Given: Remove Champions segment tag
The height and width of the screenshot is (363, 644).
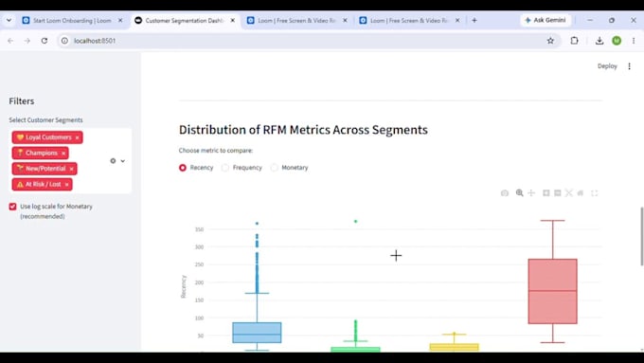Looking at the screenshot, I should click(63, 154).
